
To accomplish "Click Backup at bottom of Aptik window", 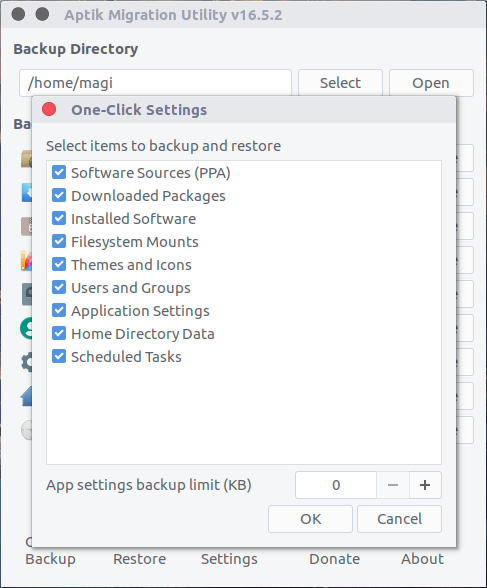I will point(50,559).
